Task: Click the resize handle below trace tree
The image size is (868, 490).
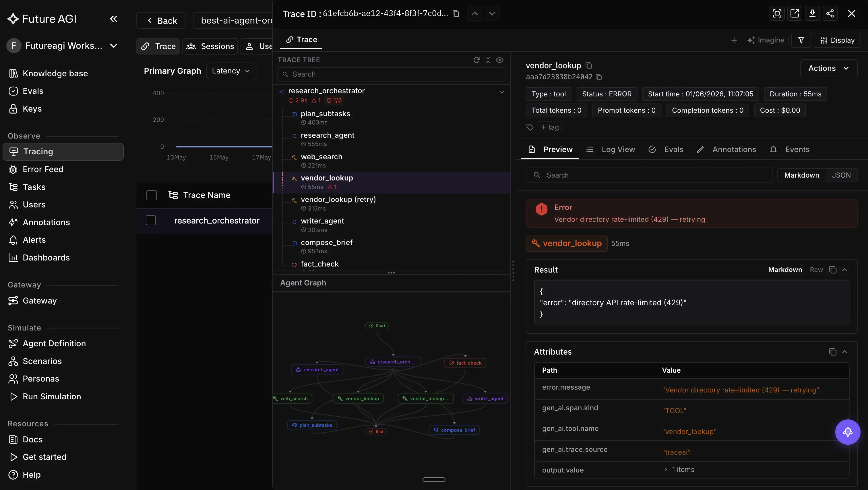Action: tap(391, 273)
